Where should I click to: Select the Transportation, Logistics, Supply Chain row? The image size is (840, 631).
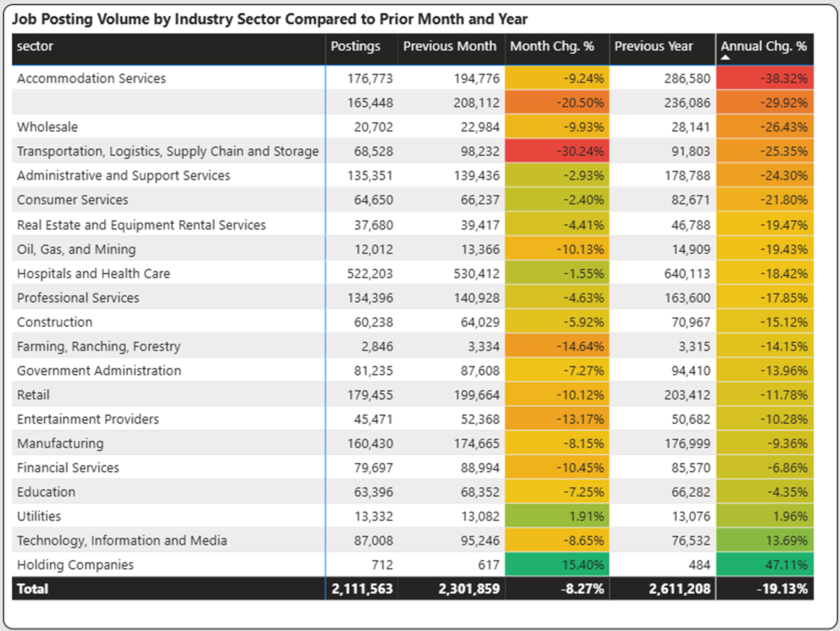pyautogui.click(x=168, y=151)
